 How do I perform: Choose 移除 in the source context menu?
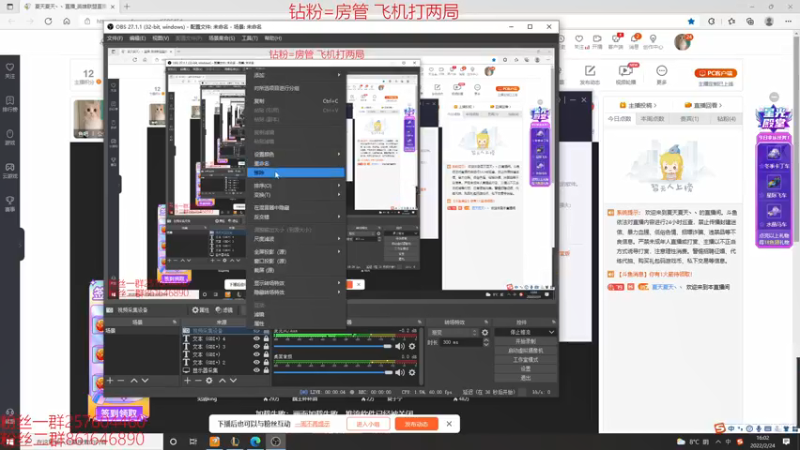pos(296,172)
